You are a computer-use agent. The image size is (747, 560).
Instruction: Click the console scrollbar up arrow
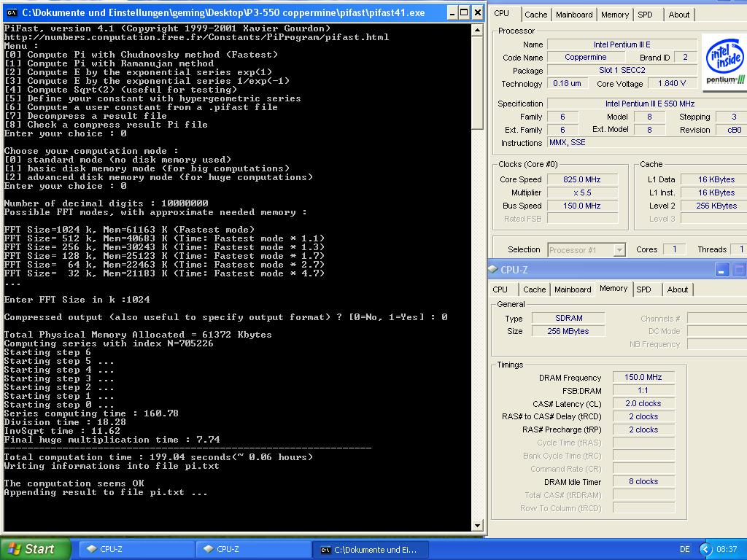(x=477, y=31)
